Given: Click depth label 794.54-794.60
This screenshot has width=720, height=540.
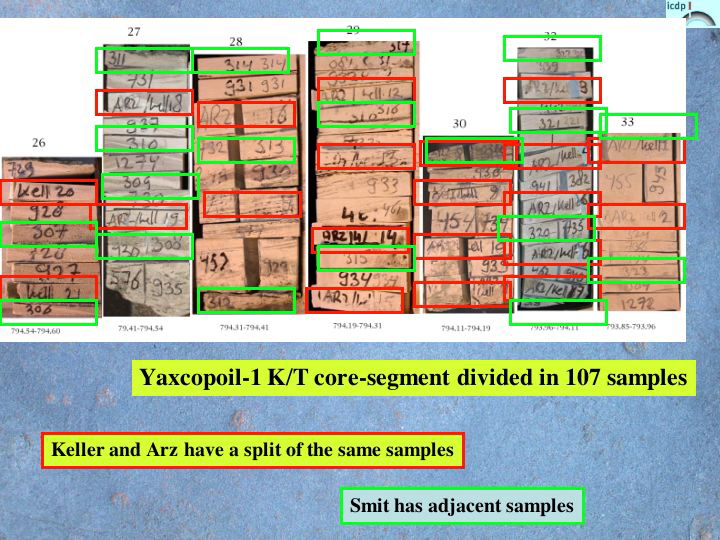Looking at the screenshot, I should (35, 331).
